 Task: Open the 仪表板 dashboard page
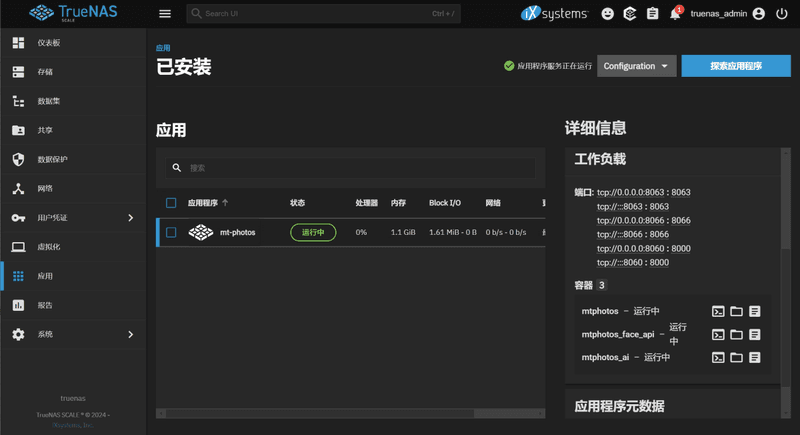click(73, 43)
